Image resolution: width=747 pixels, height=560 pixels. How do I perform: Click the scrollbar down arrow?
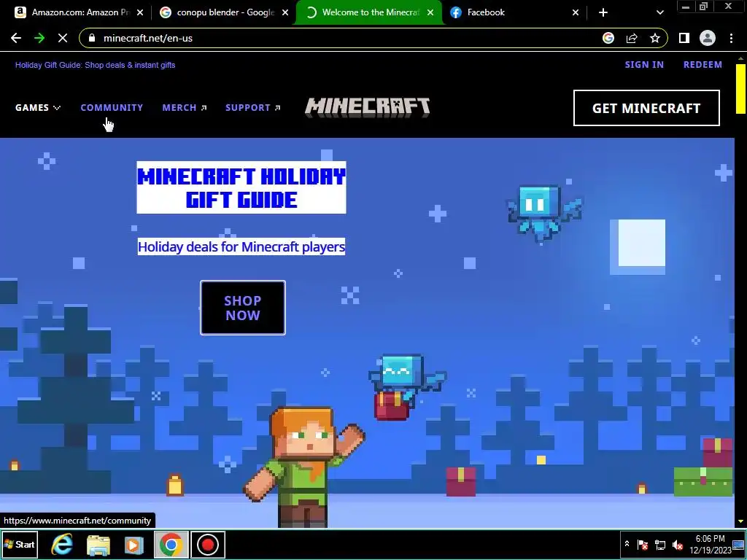point(740,522)
